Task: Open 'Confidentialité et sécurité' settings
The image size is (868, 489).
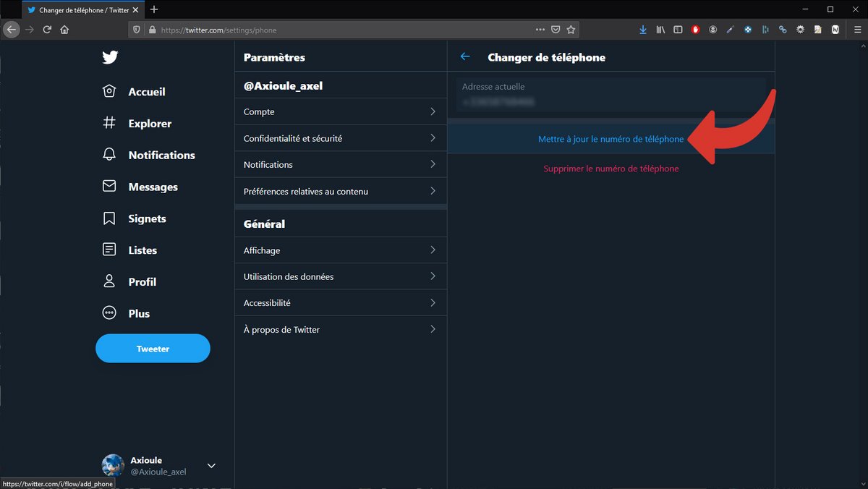Action: point(341,138)
